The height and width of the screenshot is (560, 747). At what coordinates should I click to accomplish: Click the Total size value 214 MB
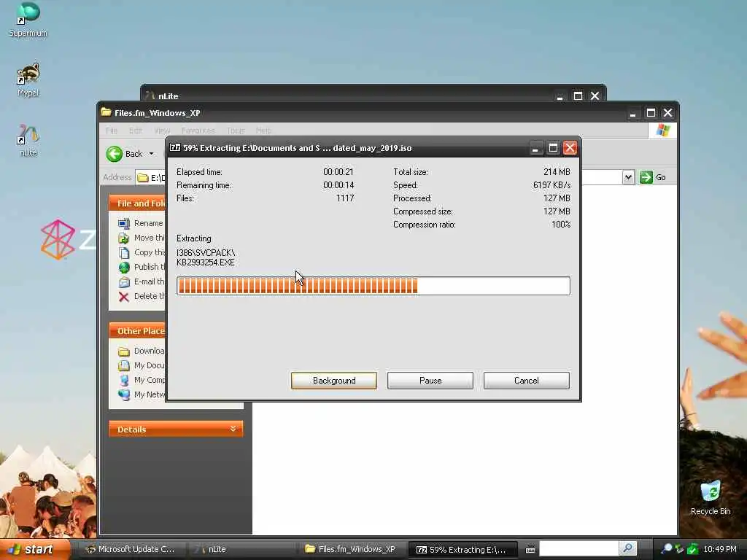557,172
